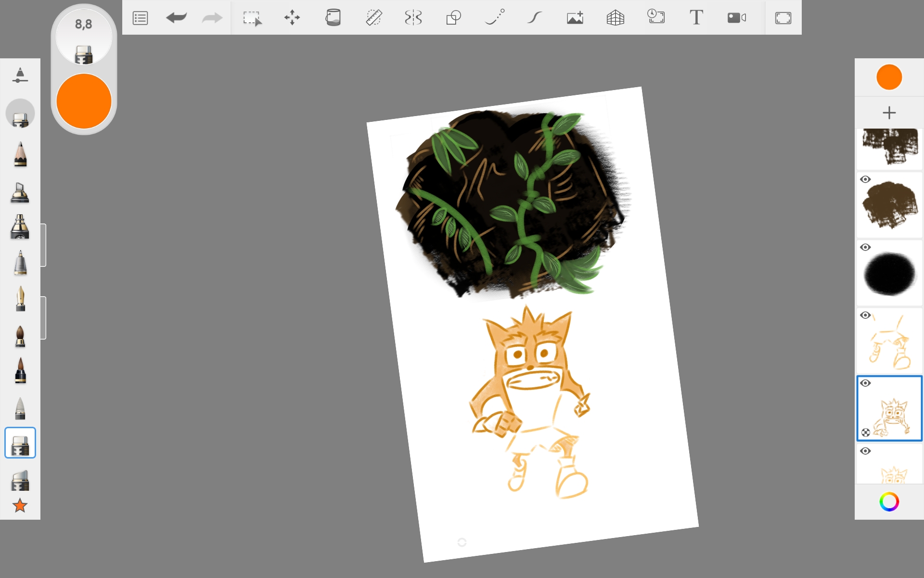Enable the symmetry drawing tool
The image size is (924, 578).
tap(413, 18)
